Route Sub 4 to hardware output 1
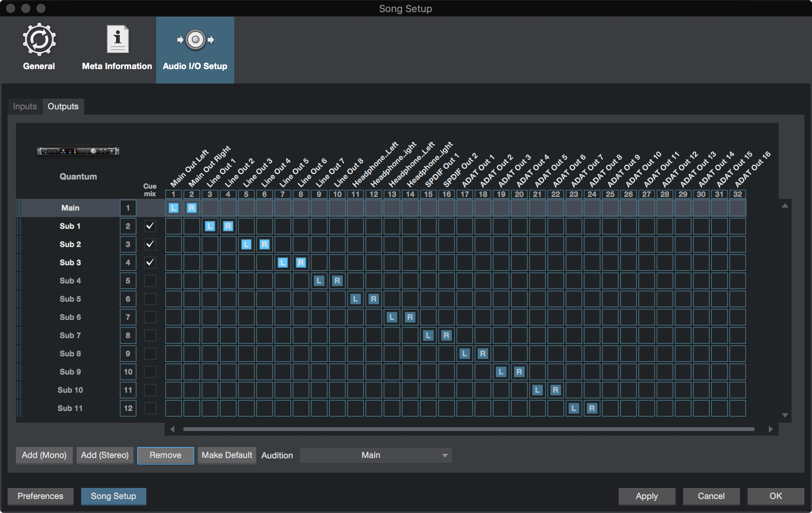Viewport: 812px width, 513px height. point(174,281)
